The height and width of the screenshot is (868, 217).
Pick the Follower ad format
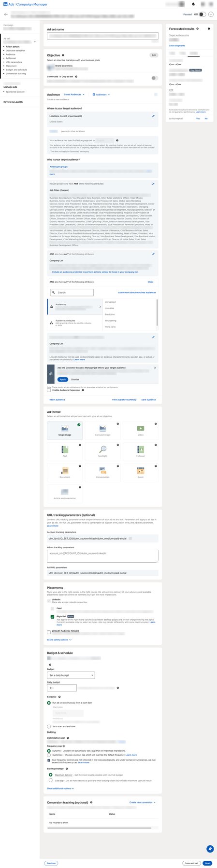click(x=141, y=451)
